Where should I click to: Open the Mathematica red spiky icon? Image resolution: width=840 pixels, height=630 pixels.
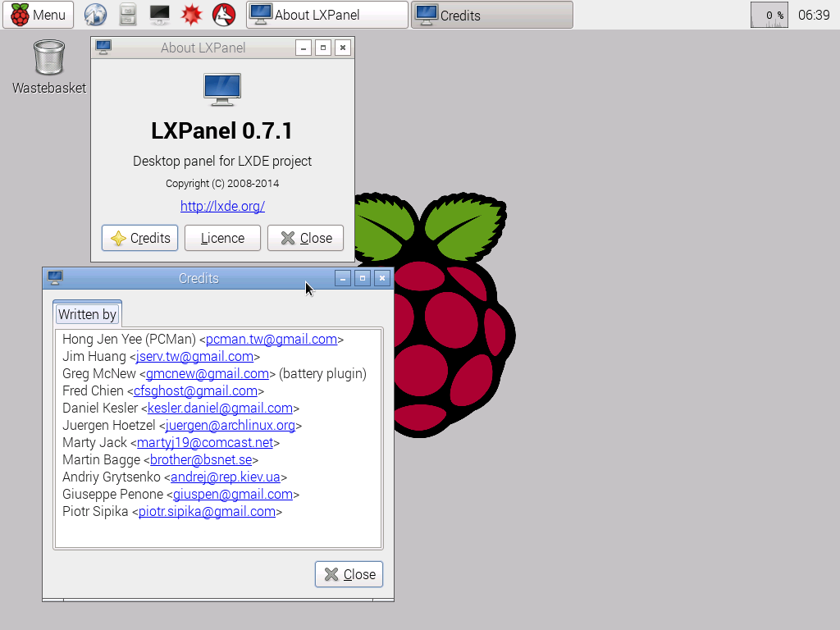[191, 15]
